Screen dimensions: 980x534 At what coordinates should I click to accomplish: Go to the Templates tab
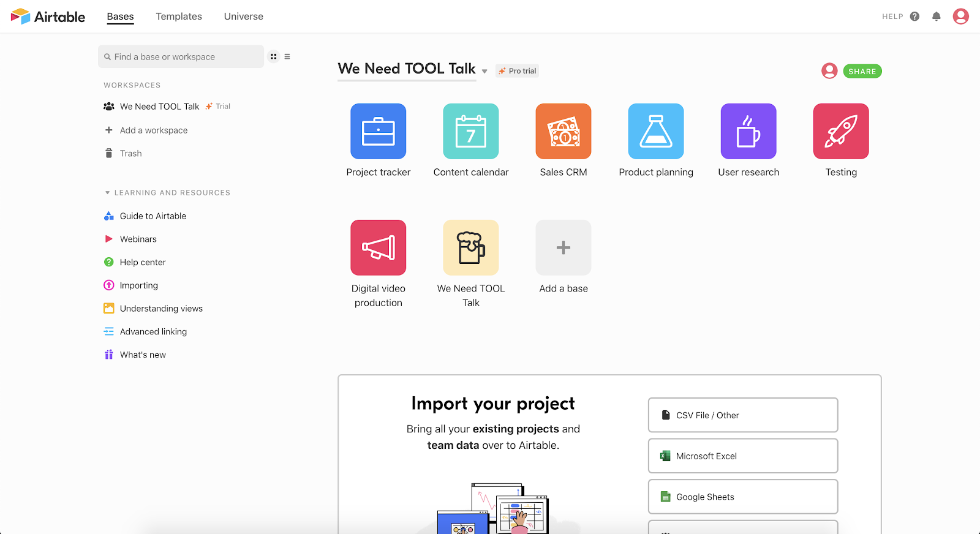pos(179,17)
